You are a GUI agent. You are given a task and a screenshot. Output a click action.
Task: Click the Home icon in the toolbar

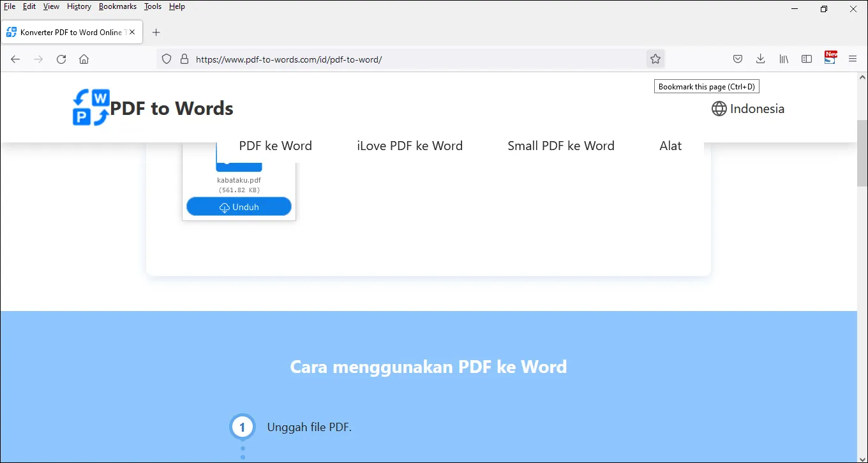point(84,59)
